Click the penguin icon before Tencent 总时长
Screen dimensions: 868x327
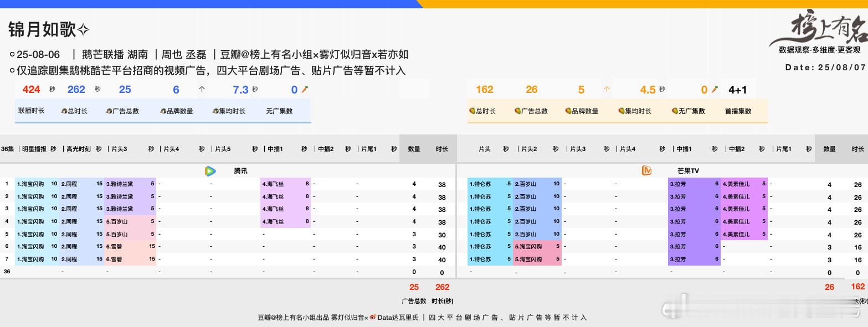click(64, 111)
